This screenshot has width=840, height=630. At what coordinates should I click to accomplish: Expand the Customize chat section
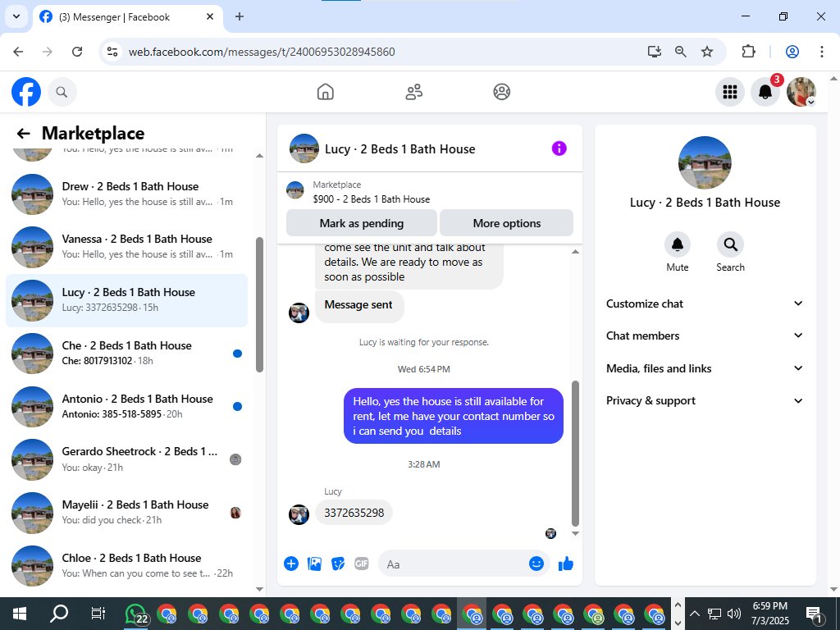point(705,304)
